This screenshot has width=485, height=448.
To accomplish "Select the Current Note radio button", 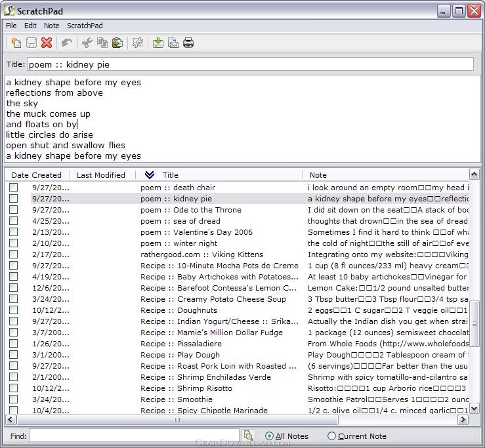I will pyautogui.click(x=331, y=436).
